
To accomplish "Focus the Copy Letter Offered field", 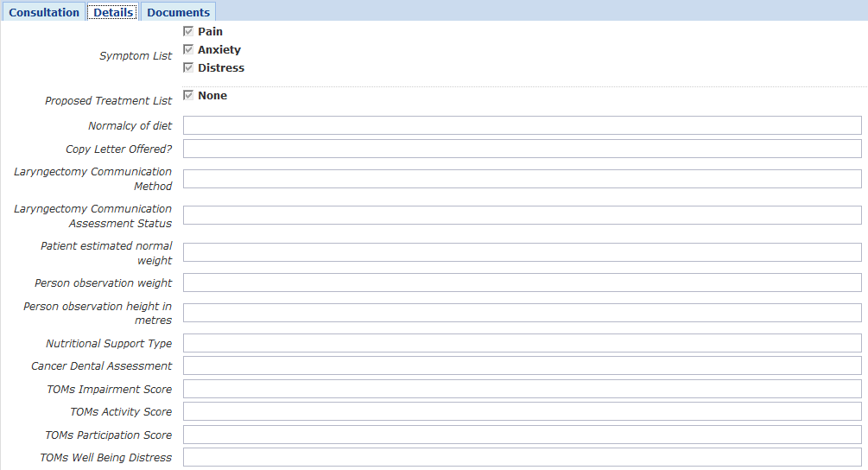I will (x=522, y=149).
